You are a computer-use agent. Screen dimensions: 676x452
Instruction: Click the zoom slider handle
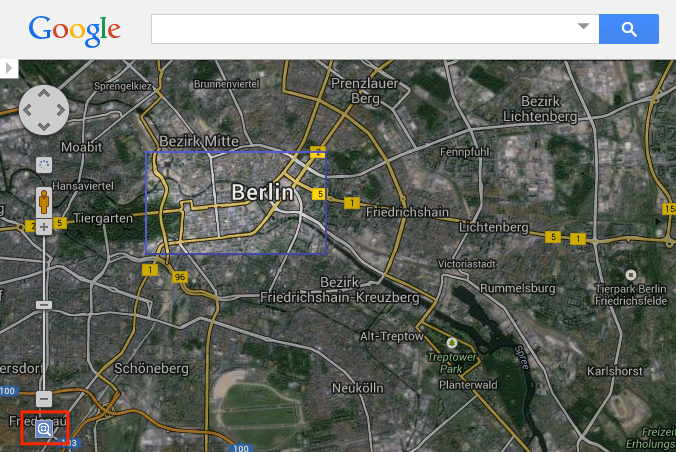pyautogui.click(x=44, y=304)
